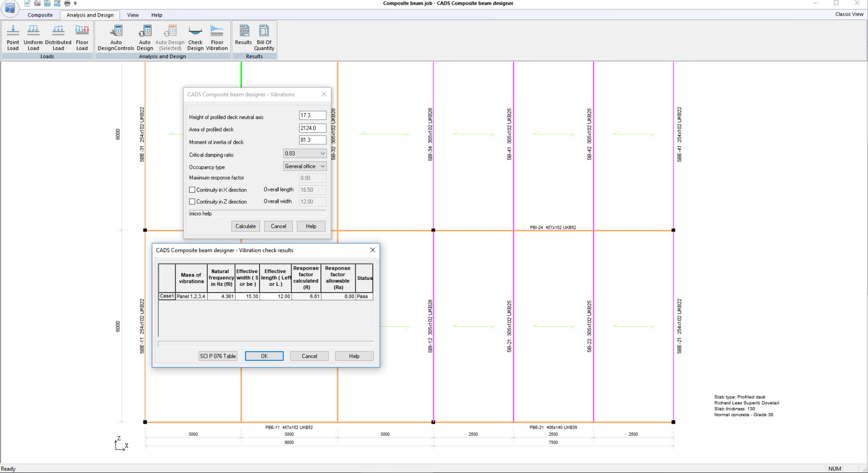
Task: Edit the Area of profiled deck value
Action: (312, 128)
